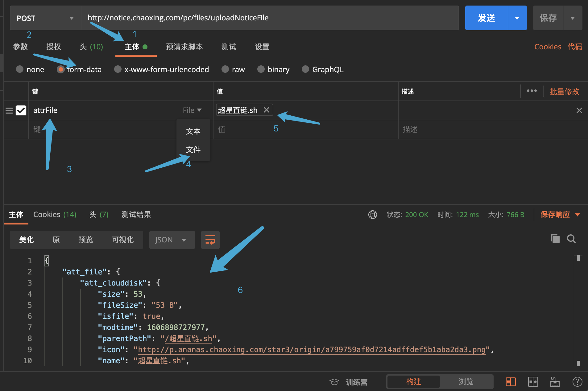Open keyboard shortcuts icon

(x=555, y=382)
